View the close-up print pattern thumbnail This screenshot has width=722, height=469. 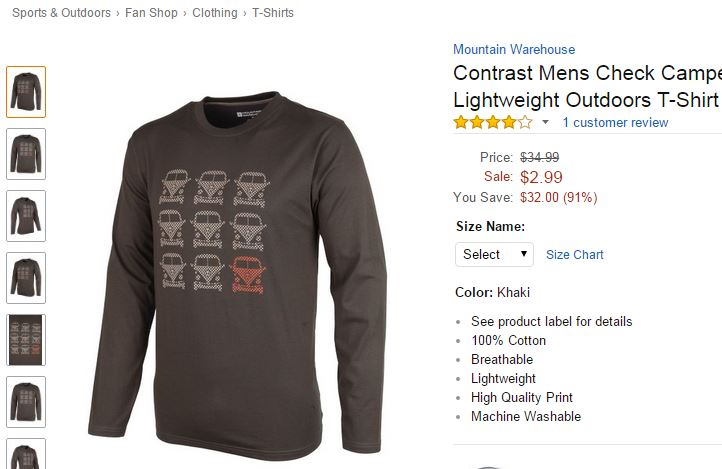tap(26, 340)
